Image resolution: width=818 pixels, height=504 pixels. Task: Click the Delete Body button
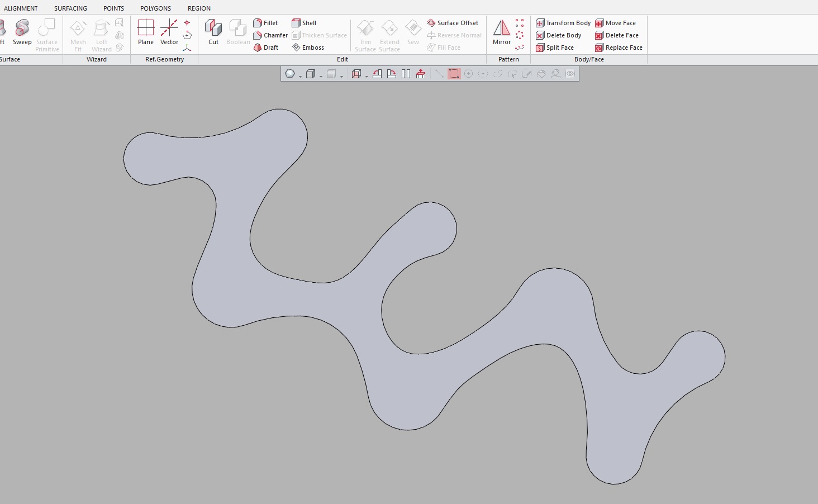tap(559, 35)
